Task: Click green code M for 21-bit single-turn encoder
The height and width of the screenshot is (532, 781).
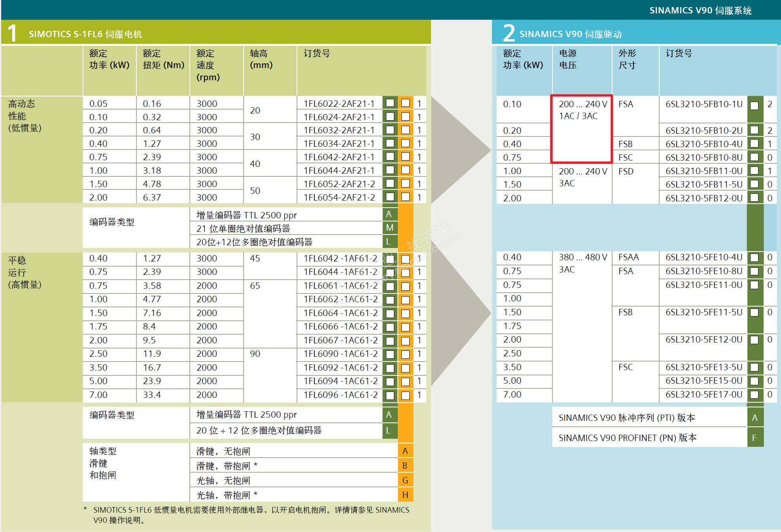Action: tap(390, 228)
